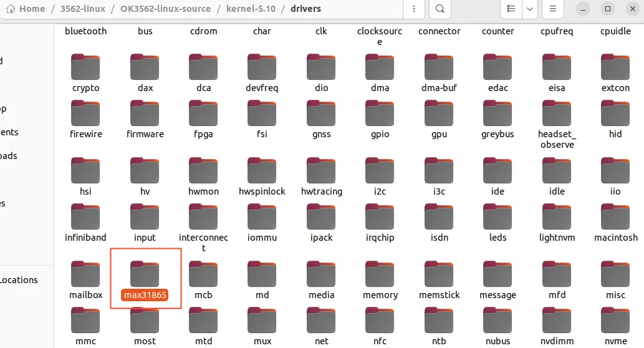The height and width of the screenshot is (348, 644).
Task: Select the gpio folder icon
Action: [380, 114]
